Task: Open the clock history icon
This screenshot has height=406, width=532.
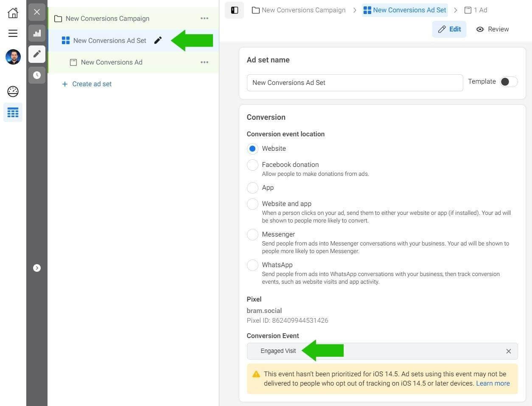Action: point(37,75)
